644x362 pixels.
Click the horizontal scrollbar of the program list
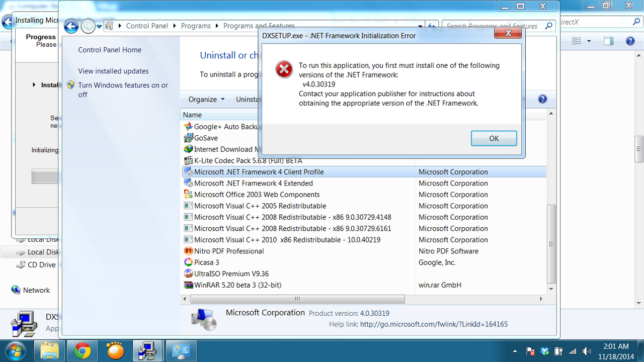coord(297,299)
